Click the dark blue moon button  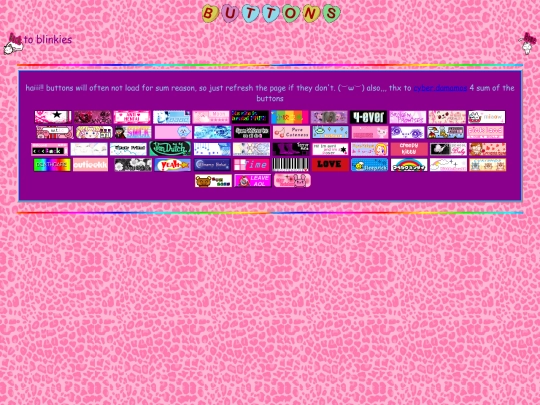point(212,165)
